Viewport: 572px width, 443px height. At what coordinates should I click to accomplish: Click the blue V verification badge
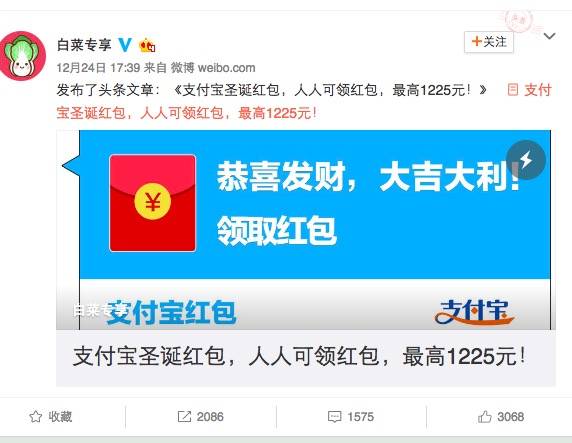tap(125, 45)
